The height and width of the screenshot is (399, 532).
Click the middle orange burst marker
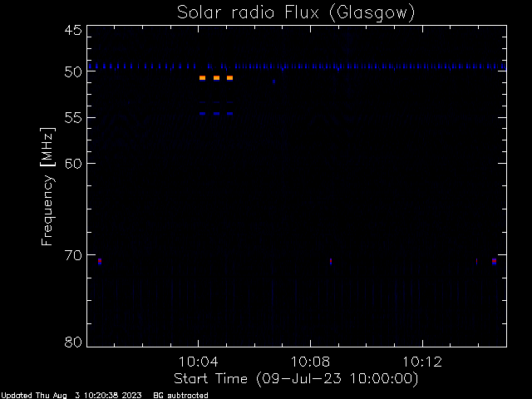point(216,78)
